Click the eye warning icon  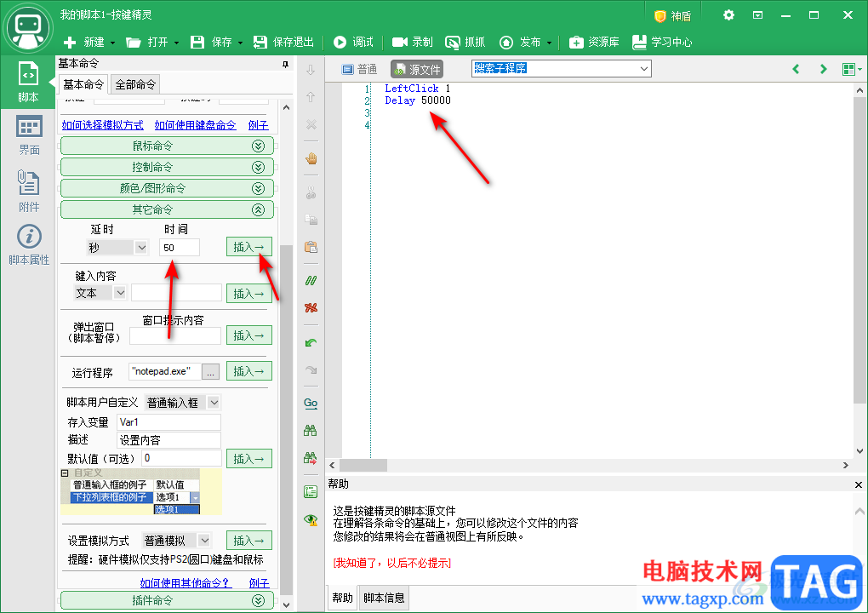(x=311, y=519)
